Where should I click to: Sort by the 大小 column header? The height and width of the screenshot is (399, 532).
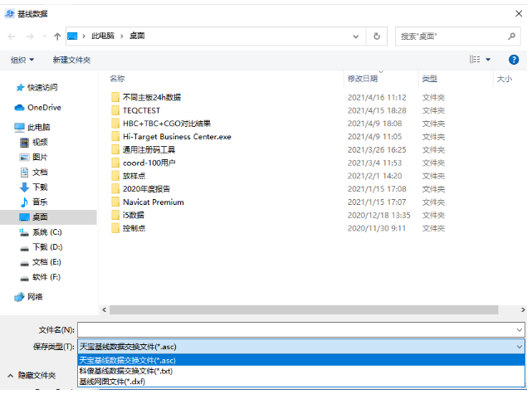pyautogui.click(x=504, y=79)
